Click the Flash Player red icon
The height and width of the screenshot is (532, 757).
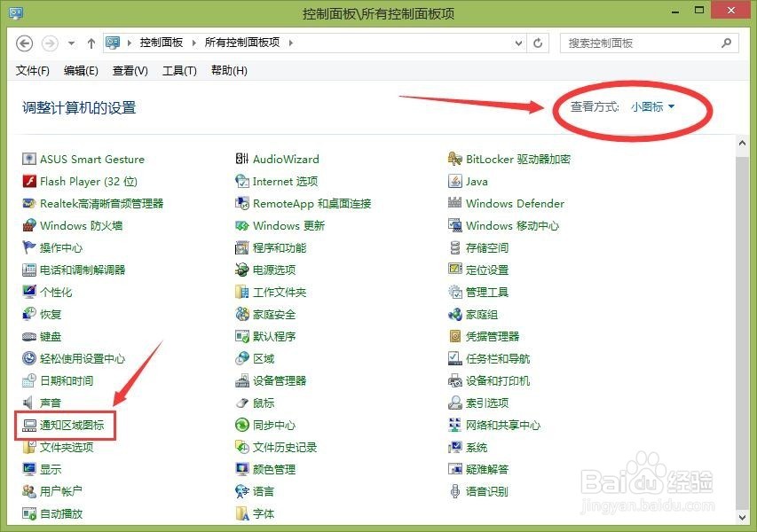point(29,181)
